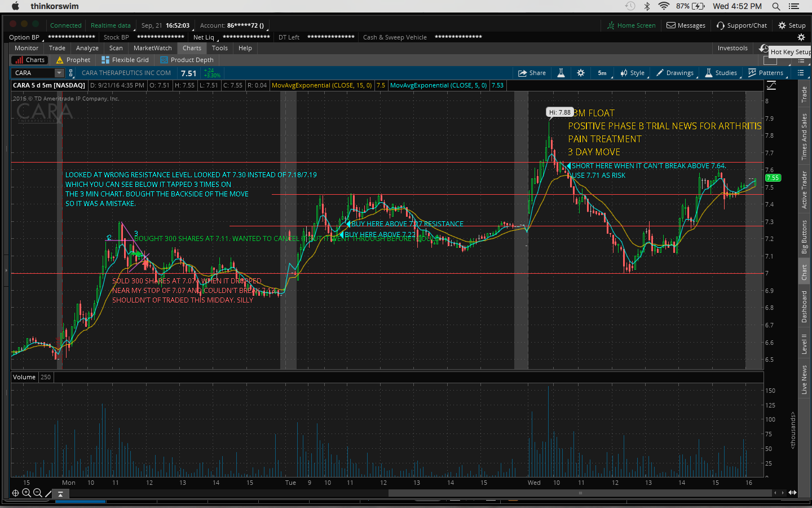Open chart settings gear icon
This screenshot has width=812, height=508.
[581, 73]
